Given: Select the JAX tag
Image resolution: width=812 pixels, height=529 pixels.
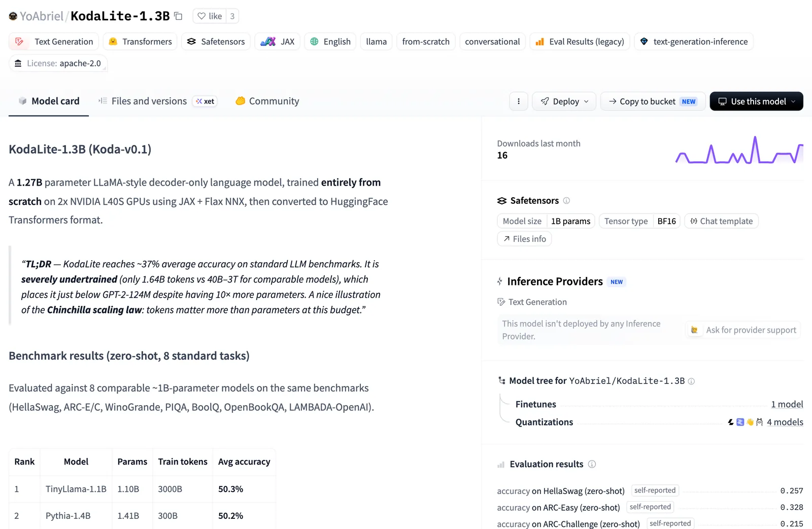Looking at the screenshot, I should (278, 42).
